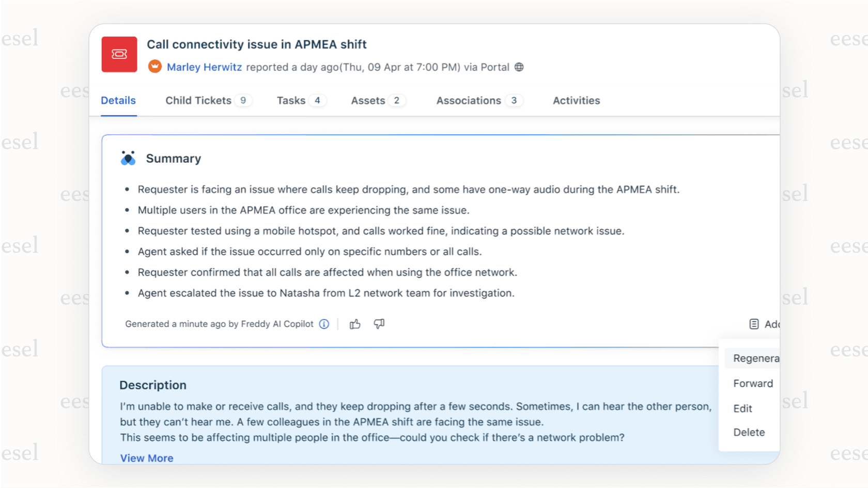Give the summary a thumbs up

click(x=355, y=324)
